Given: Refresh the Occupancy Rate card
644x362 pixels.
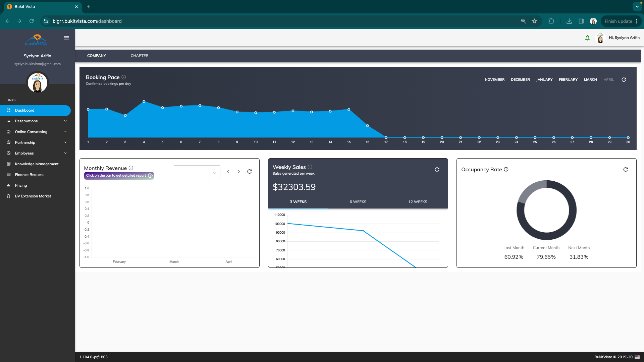Looking at the screenshot, I should coord(626,170).
